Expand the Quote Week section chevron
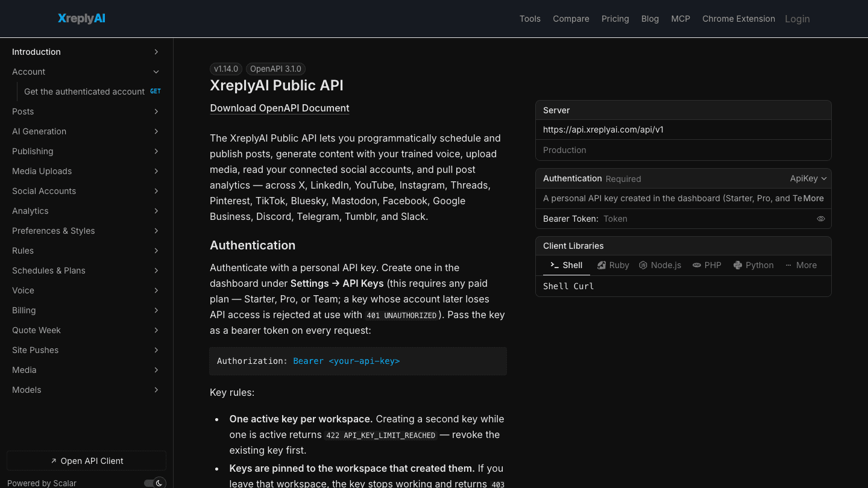 point(156,330)
